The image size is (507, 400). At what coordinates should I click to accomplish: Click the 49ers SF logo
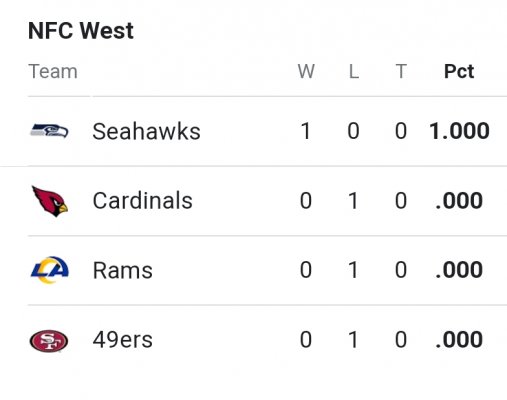(x=49, y=341)
